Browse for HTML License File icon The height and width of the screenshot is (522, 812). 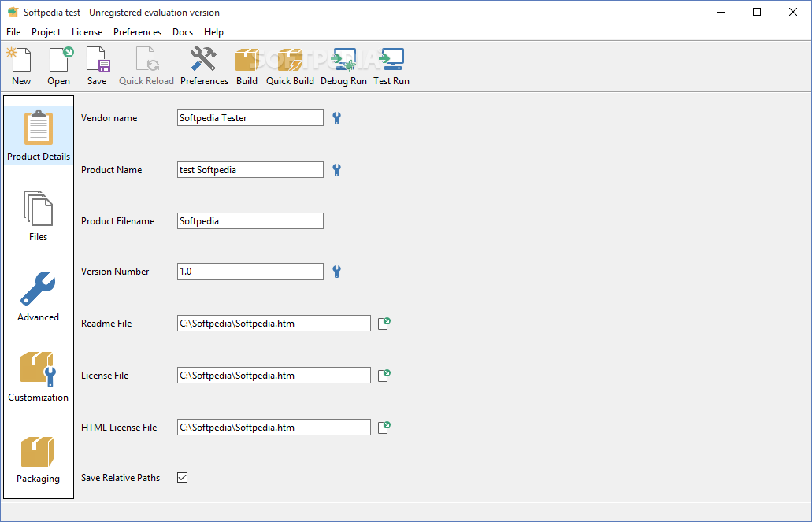pos(384,428)
